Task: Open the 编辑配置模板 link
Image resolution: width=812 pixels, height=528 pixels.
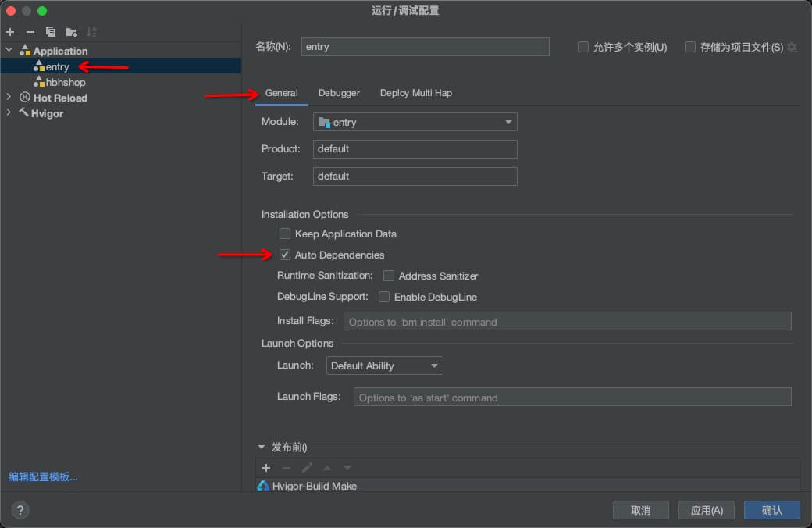Action: coord(43,476)
